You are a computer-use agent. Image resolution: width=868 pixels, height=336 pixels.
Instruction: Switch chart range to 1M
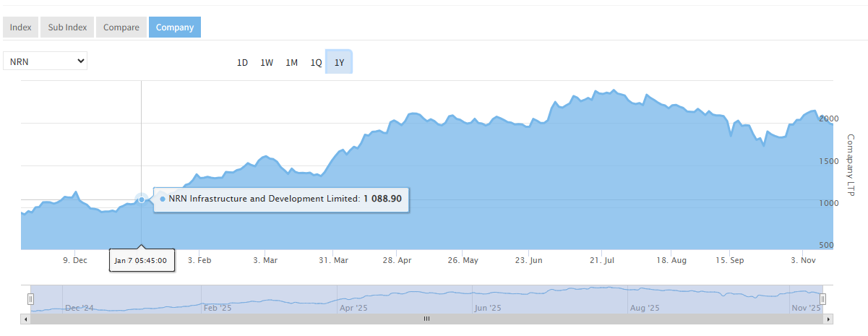coord(291,63)
